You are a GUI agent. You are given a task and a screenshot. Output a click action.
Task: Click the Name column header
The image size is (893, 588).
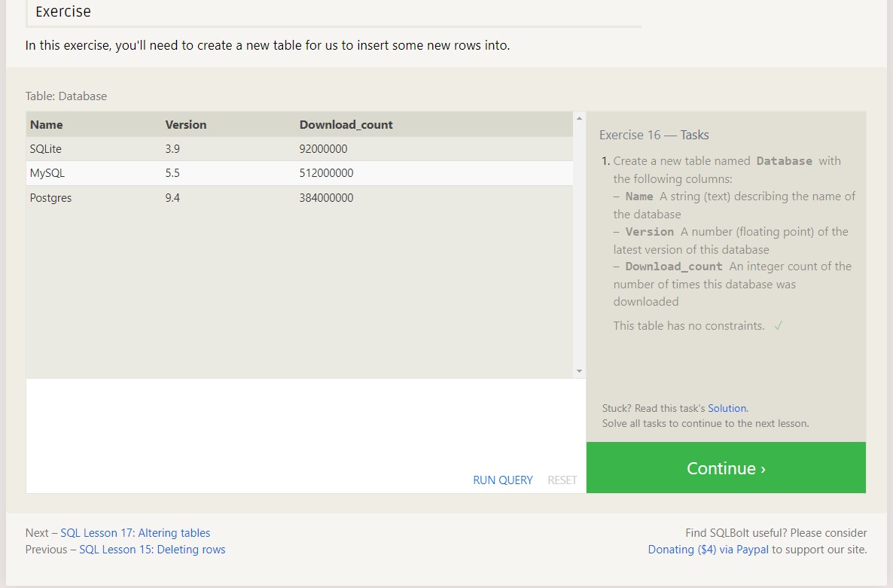pos(46,125)
